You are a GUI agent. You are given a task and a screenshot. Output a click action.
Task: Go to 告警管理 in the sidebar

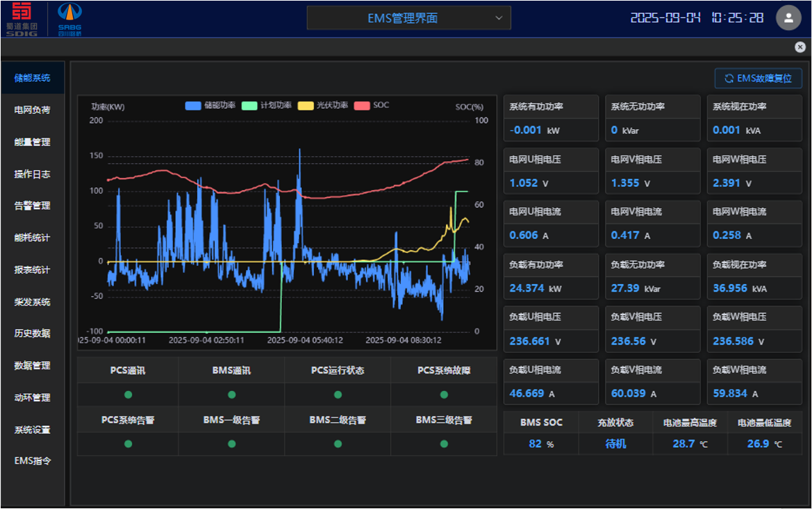coord(33,206)
